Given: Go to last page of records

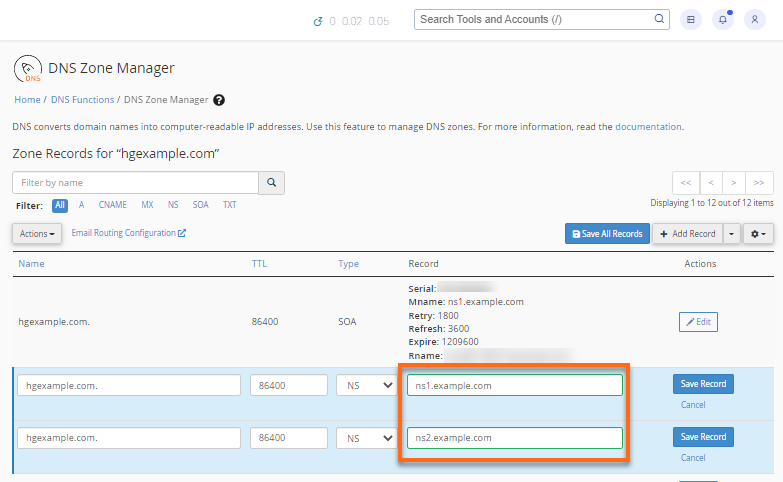Looking at the screenshot, I should [759, 183].
